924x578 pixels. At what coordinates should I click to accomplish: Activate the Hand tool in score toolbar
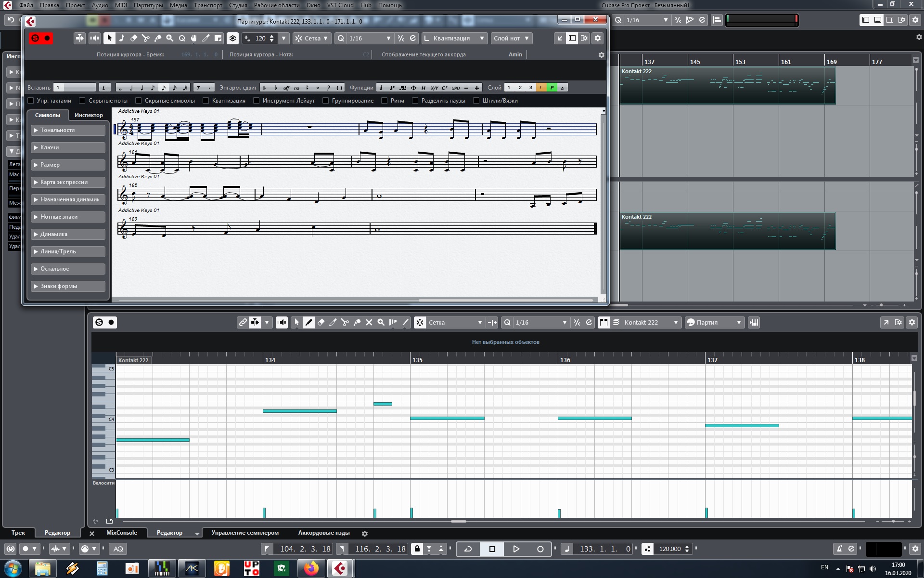tap(194, 38)
